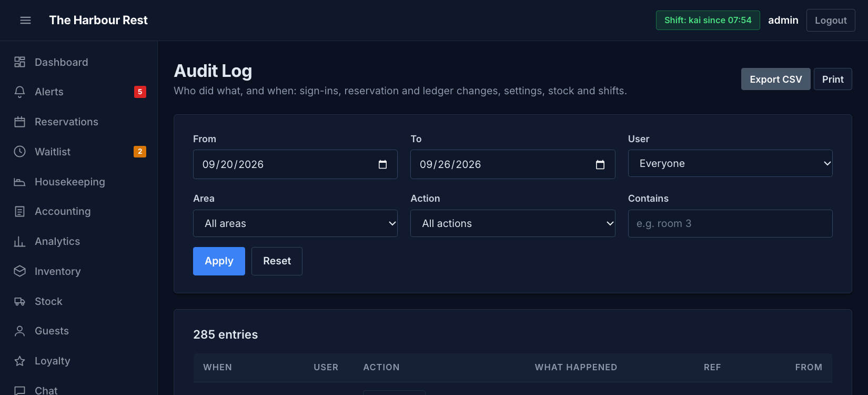868x395 pixels.
Task: Click the Alerts bell icon
Action: 19,92
